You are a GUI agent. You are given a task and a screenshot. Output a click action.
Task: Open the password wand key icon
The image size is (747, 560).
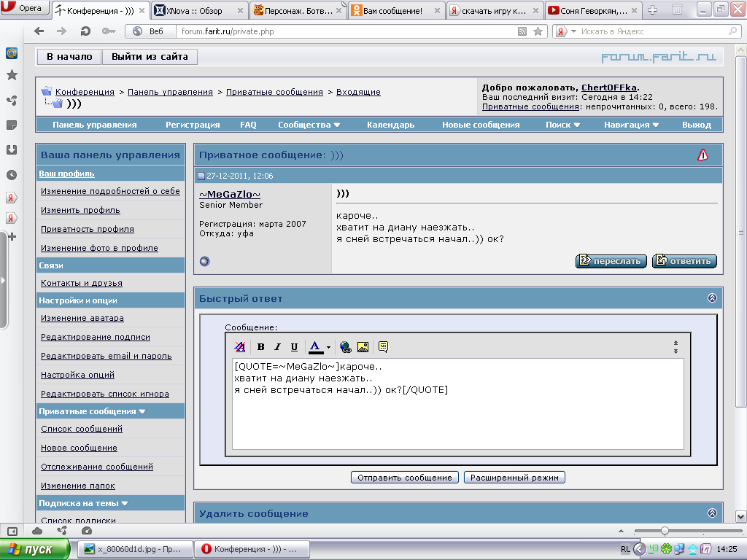tap(109, 31)
